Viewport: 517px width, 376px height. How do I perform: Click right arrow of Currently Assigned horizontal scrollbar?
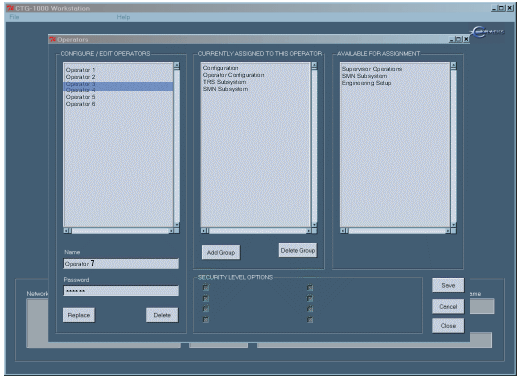pyautogui.click(x=309, y=230)
